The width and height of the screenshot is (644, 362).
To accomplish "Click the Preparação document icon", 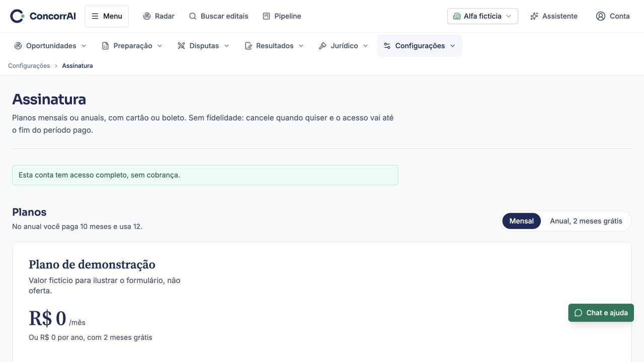I will (x=106, y=46).
